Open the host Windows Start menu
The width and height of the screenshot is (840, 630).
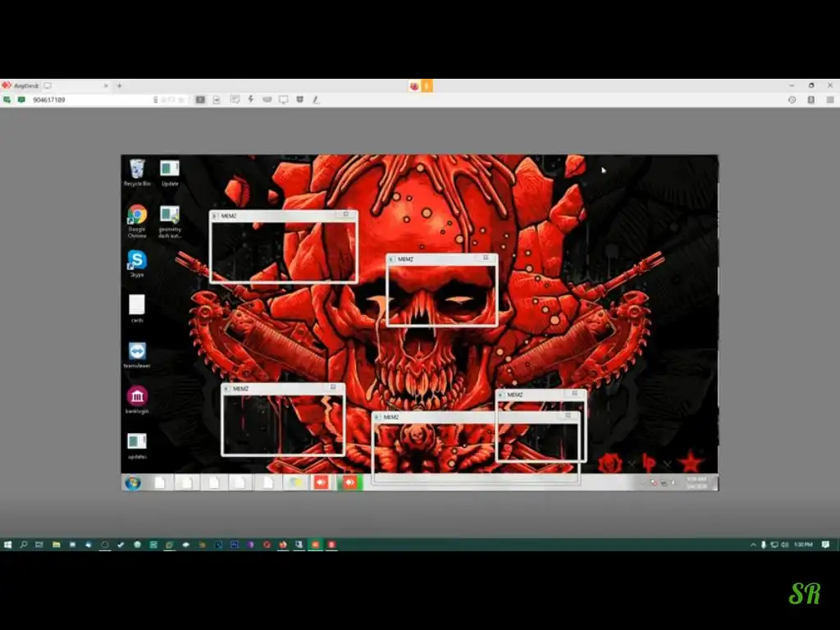(7, 545)
